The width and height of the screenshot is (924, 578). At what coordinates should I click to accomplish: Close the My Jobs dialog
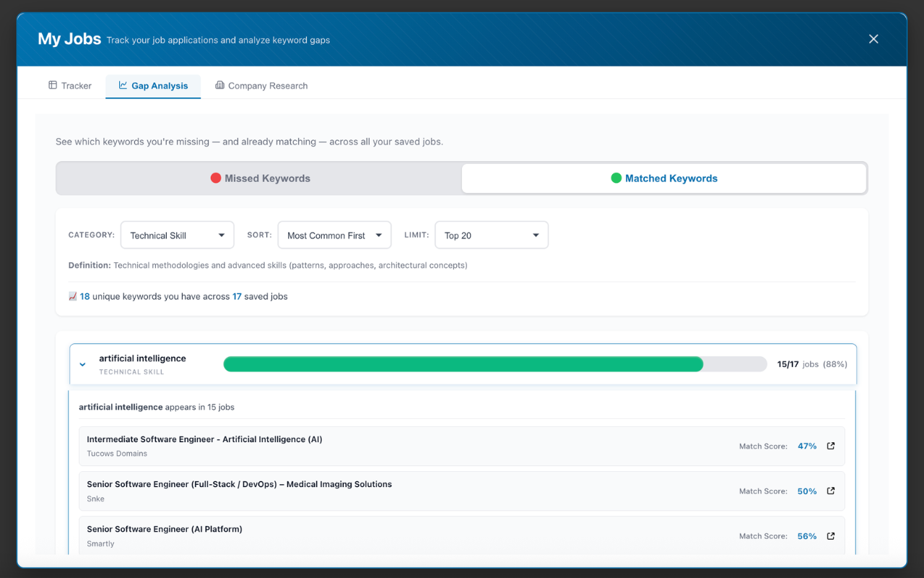(873, 39)
